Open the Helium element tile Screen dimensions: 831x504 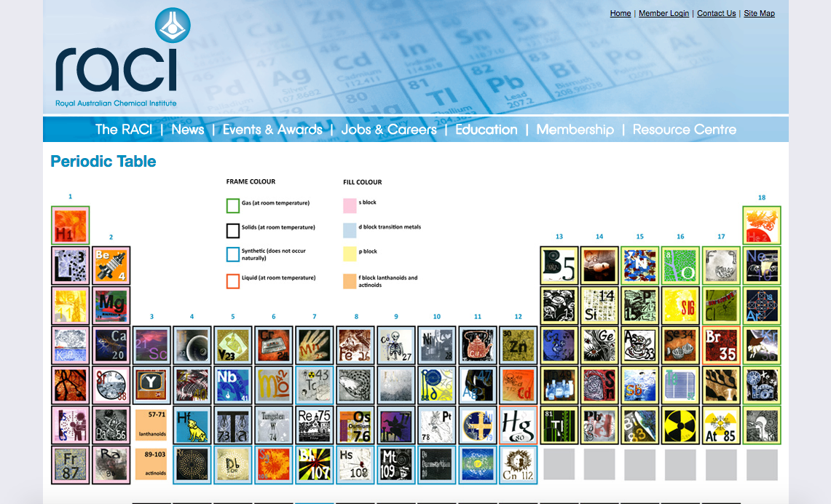pos(762,225)
